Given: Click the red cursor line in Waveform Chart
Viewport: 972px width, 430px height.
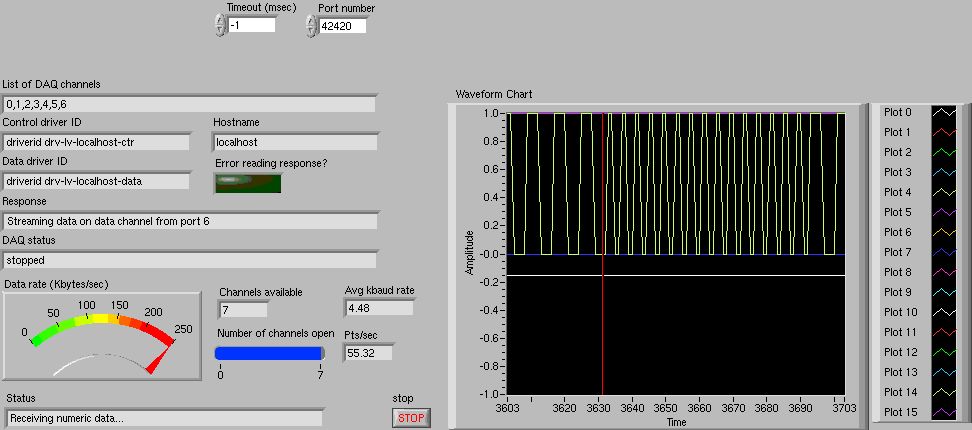Looking at the screenshot, I should click(603, 253).
